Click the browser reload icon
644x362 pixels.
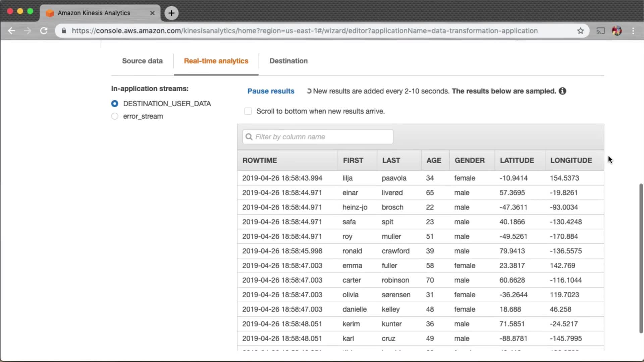pyautogui.click(x=44, y=31)
